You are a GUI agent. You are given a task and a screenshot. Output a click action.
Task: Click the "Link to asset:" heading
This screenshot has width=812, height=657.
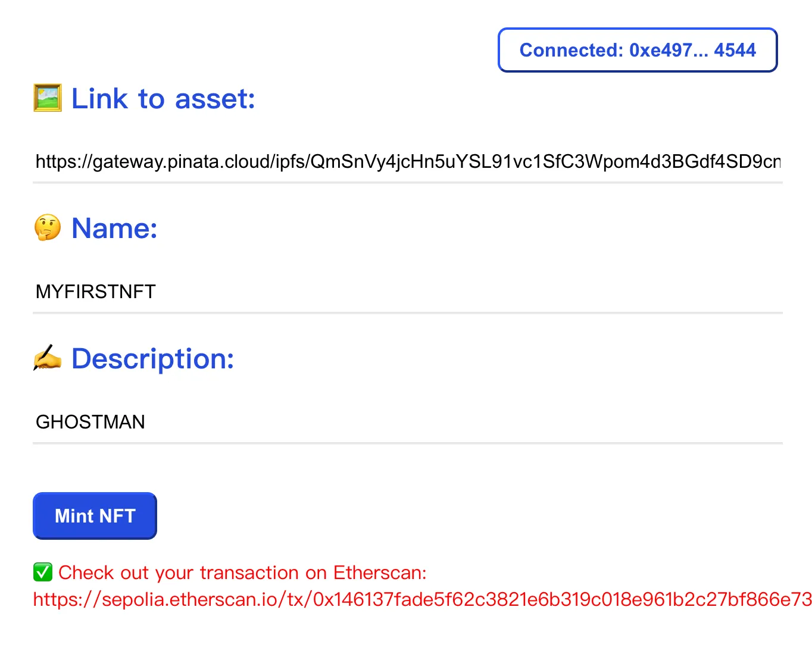pos(163,99)
